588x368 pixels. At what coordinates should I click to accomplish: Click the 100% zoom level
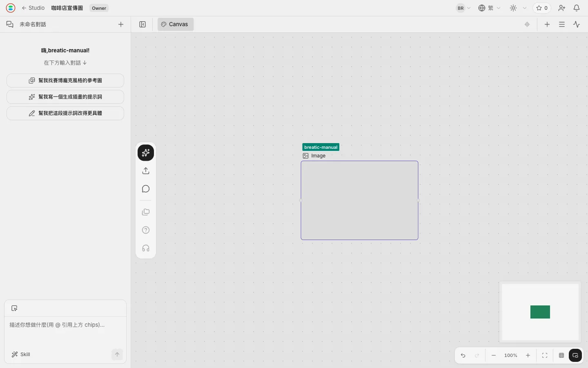[x=511, y=355]
